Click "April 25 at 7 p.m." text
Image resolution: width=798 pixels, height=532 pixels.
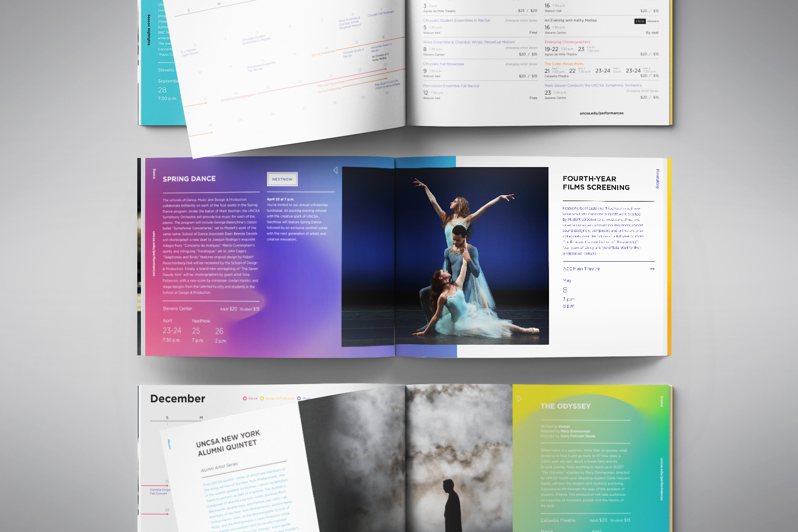pyautogui.click(x=280, y=199)
